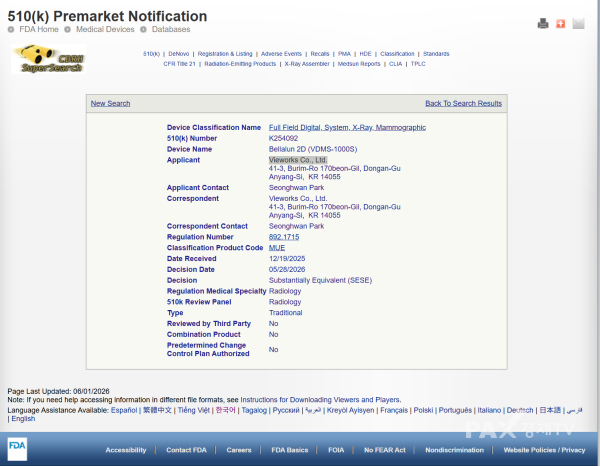The width and height of the screenshot is (600, 466).
Task: Open Registration & Listing link
Action: pyautogui.click(x=225, y=54)
